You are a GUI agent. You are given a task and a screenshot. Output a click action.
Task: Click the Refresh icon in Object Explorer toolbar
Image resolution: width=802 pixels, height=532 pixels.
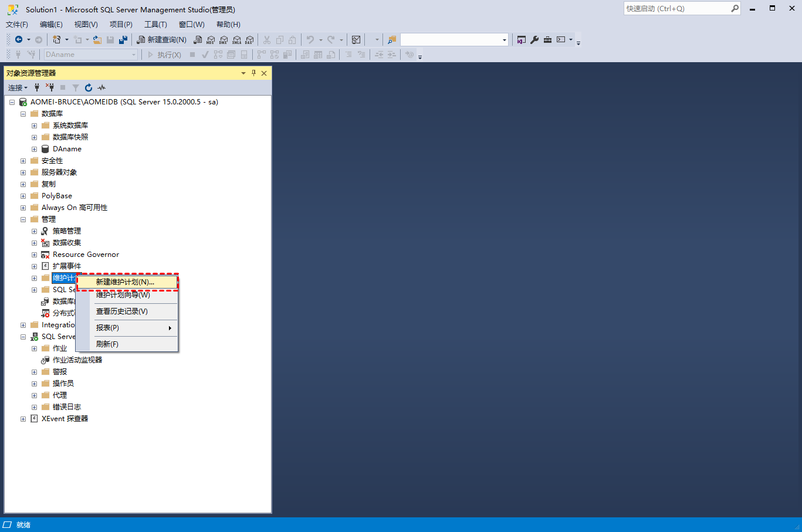pyautogui.click(x=89, y=88)
